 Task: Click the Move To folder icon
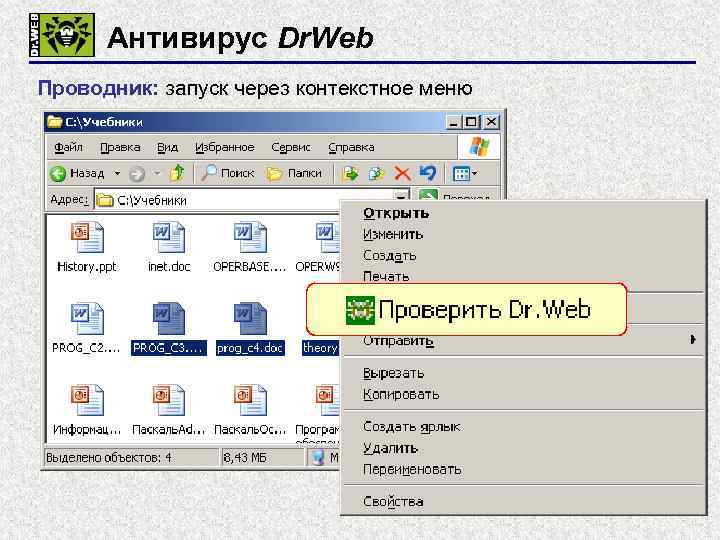[350, 174]
